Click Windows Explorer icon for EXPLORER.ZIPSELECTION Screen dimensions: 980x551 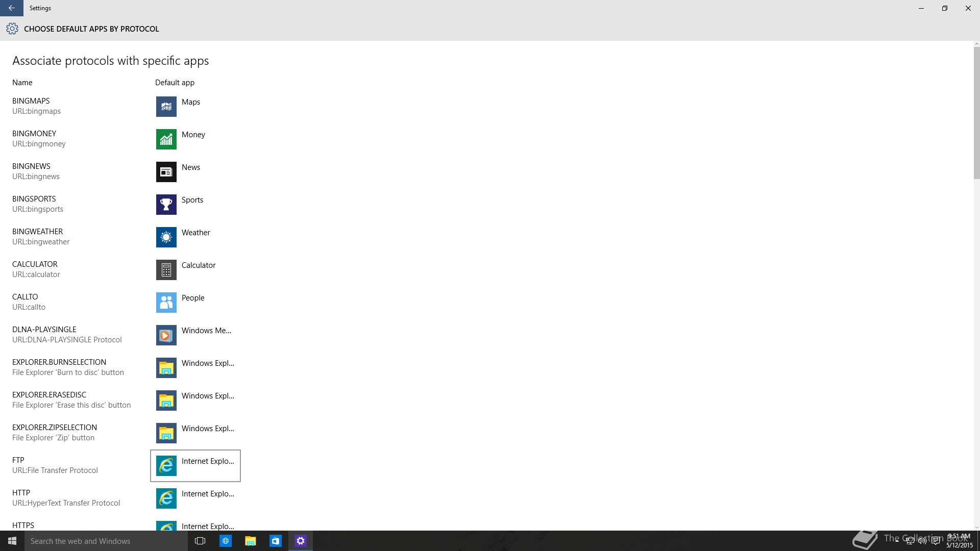(166, 433)
